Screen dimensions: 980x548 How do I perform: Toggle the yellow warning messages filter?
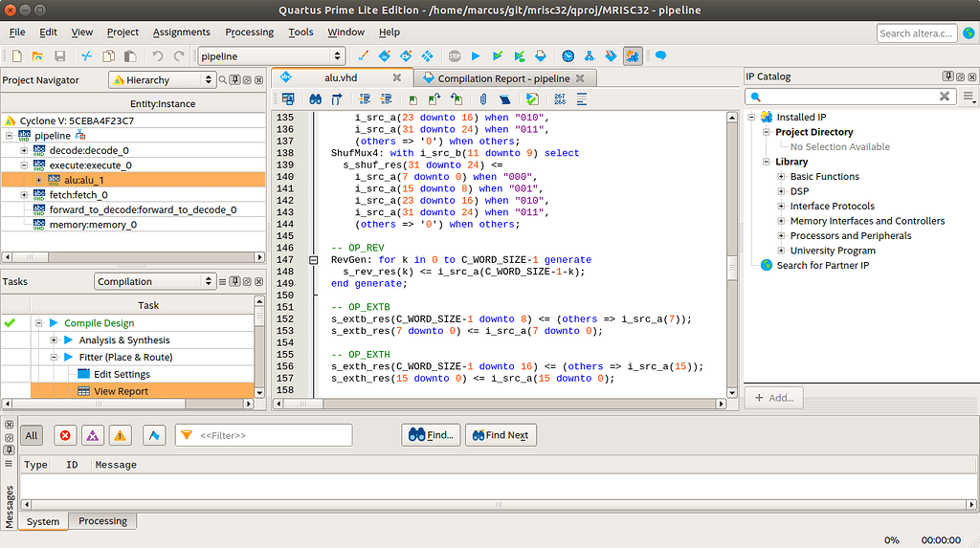click(x=120, y=435)
